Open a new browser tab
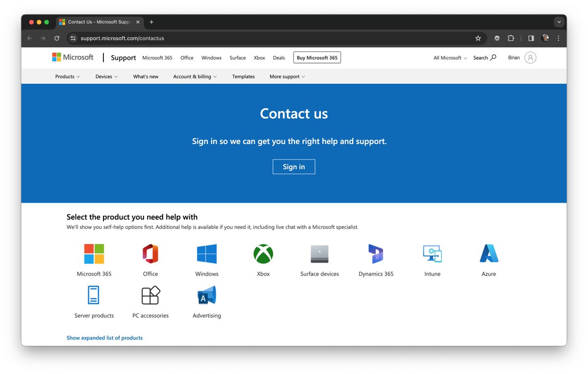 [x=151, y=22]
